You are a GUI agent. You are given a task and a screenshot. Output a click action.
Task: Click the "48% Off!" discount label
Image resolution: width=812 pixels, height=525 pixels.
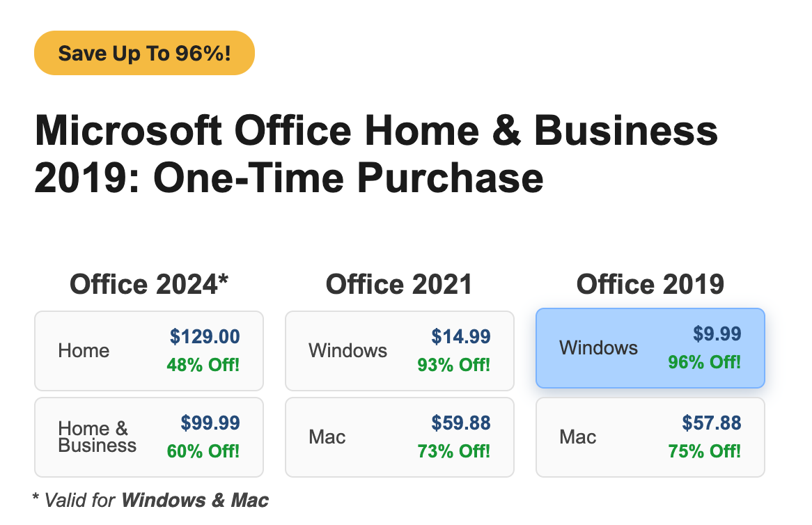tap(203, 364)
